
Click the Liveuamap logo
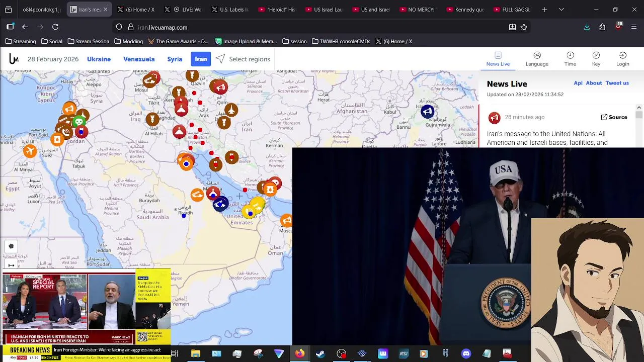(14, 59)
